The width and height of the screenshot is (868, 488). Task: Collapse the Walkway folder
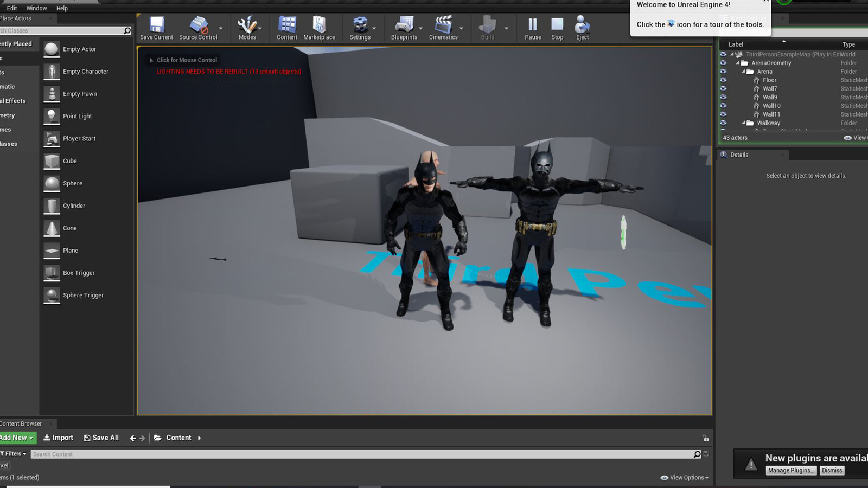tap(744, 123)
